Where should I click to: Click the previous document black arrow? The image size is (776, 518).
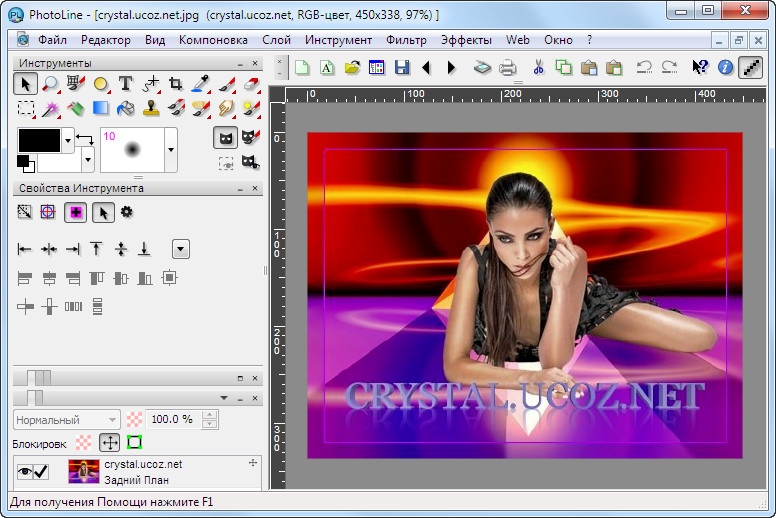(426, 67)
